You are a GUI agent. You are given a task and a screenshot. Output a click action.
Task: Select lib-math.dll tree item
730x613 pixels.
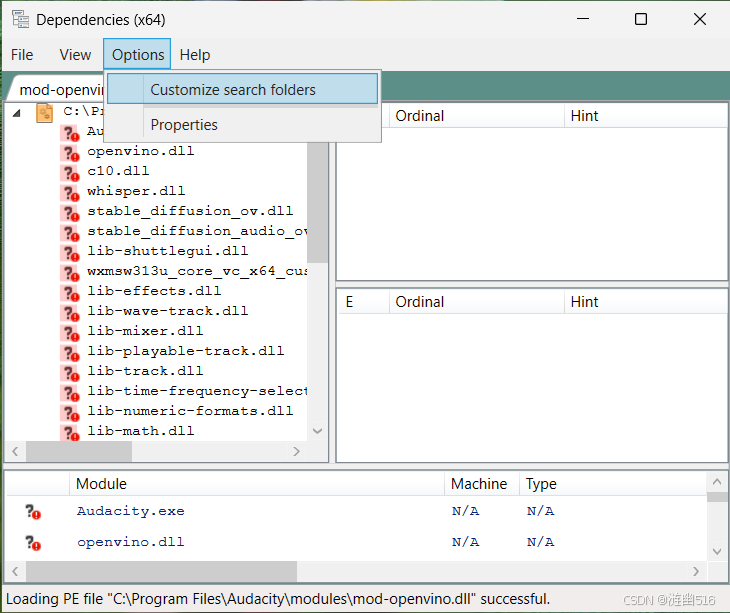tap(141, 431)
